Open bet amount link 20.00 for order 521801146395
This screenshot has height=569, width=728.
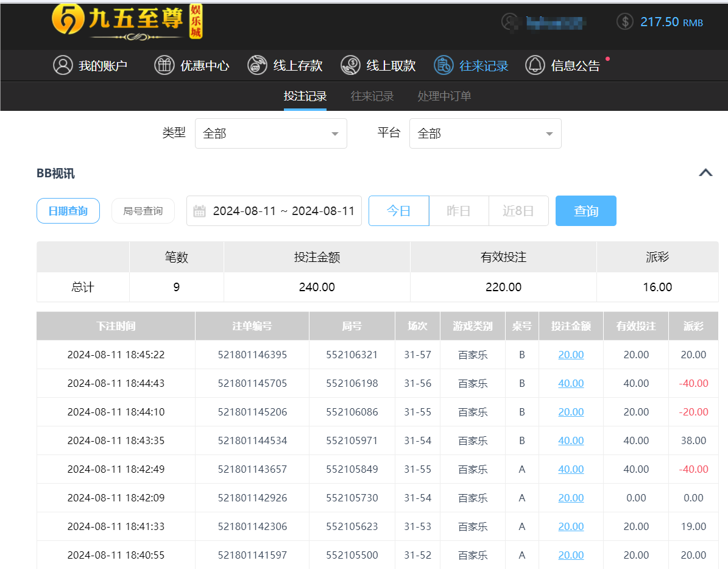(570, 354)
